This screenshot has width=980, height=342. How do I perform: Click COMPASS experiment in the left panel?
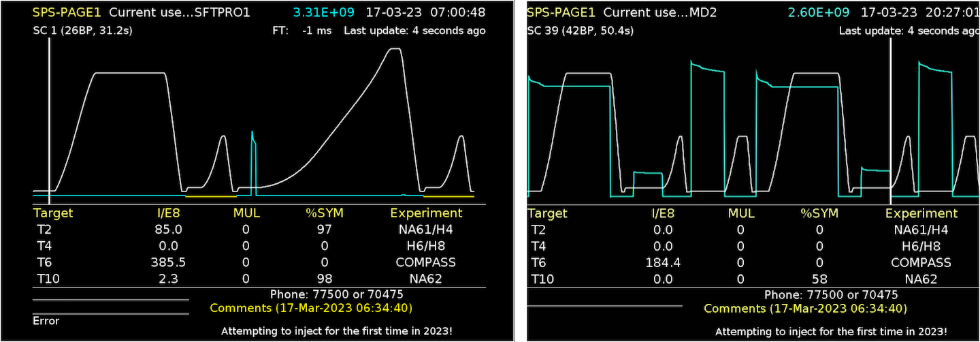point(426,262)
